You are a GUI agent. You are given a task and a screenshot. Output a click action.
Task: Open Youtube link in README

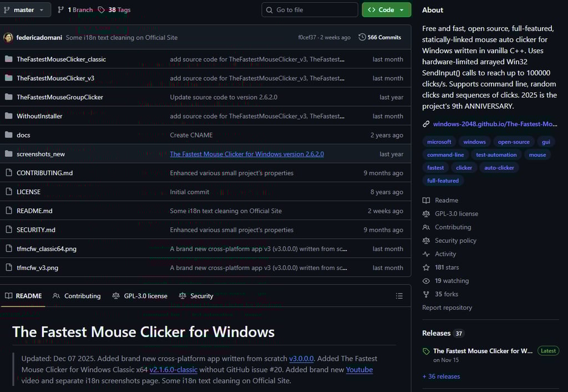point(359,370)
